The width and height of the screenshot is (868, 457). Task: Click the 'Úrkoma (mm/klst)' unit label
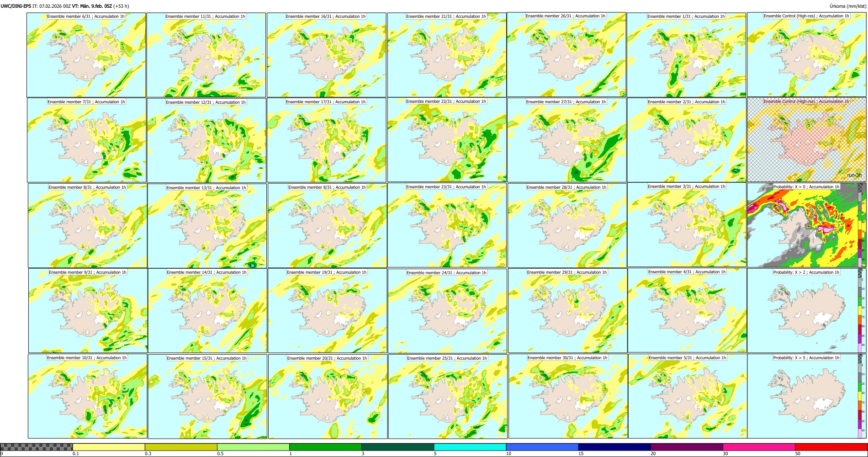click(x=847, y=6)
